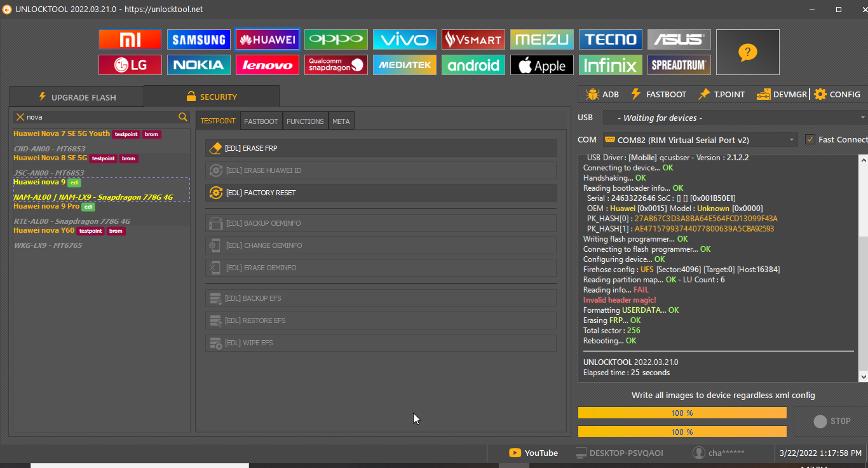The image size is (868, 468).
Task: Open the generic Android tile
Action: [473, 65]
